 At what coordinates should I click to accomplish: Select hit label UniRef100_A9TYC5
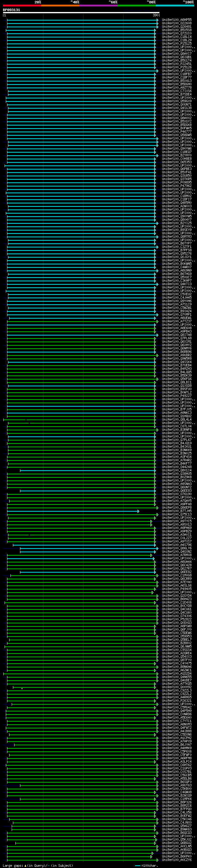pyautogui.click(x=177, y=521)
